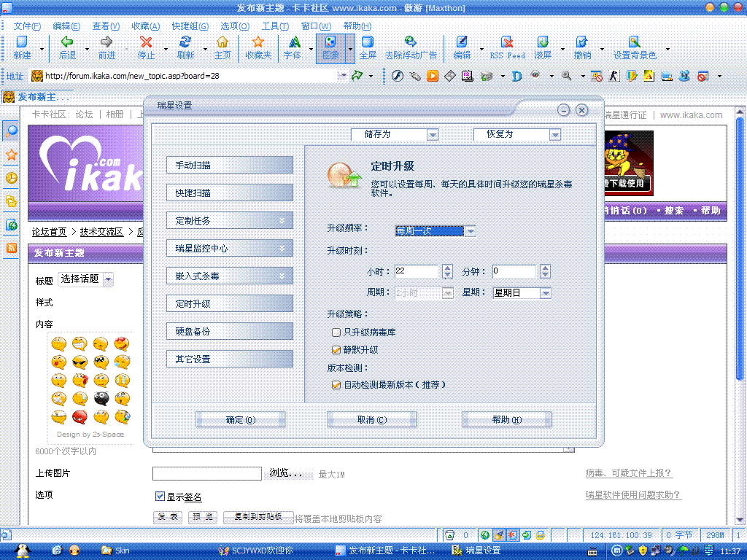747x560 pixels.
Task: Click the 新建 (New) toolbar icon
Action: tap(22, 42)
